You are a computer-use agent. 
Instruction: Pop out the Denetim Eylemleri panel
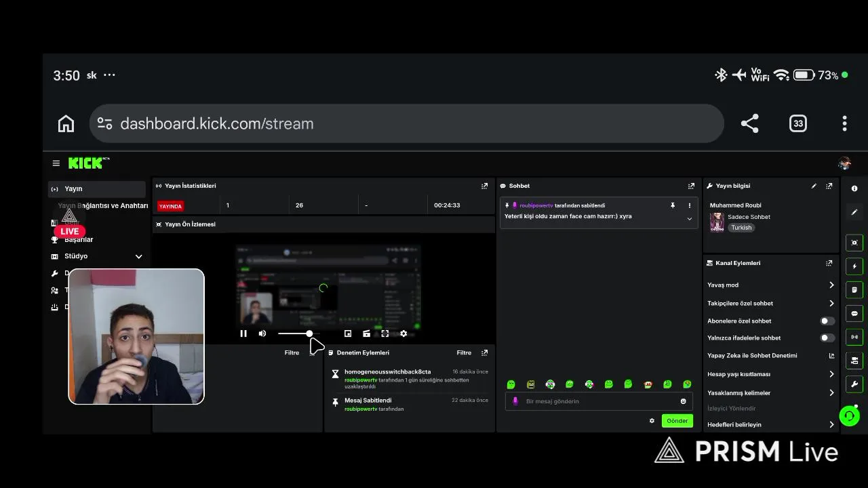pos(484,352)
